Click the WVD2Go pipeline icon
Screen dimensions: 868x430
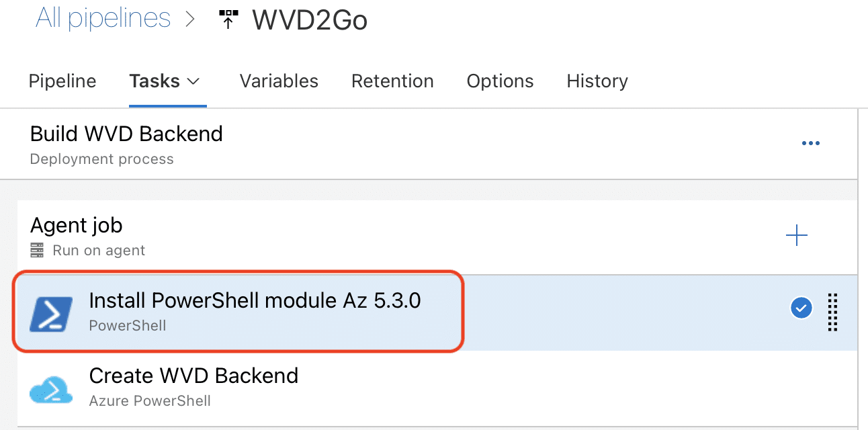228,19
